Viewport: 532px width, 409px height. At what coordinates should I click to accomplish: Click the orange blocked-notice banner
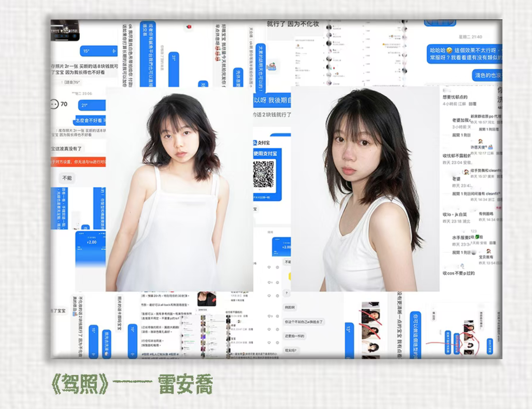point(78,162)
